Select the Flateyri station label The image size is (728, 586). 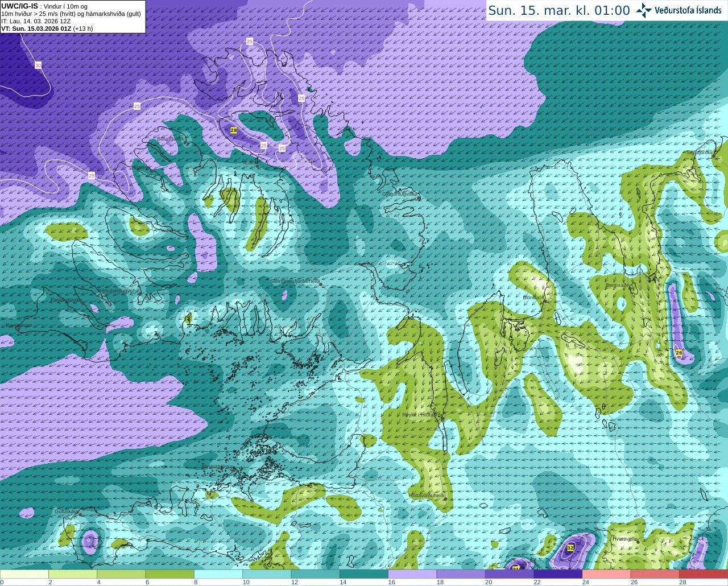(x=141, y=167)
